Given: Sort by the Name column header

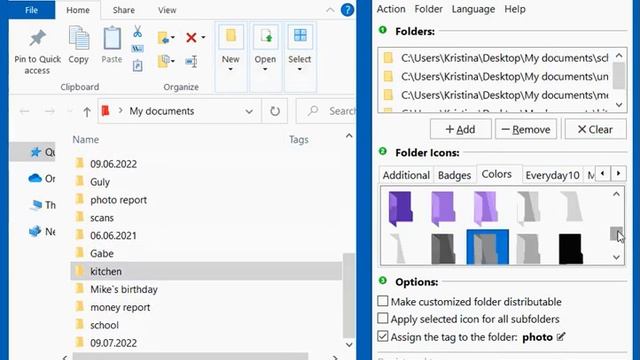Looking at the screenshot, I should [x=86, y=140].
